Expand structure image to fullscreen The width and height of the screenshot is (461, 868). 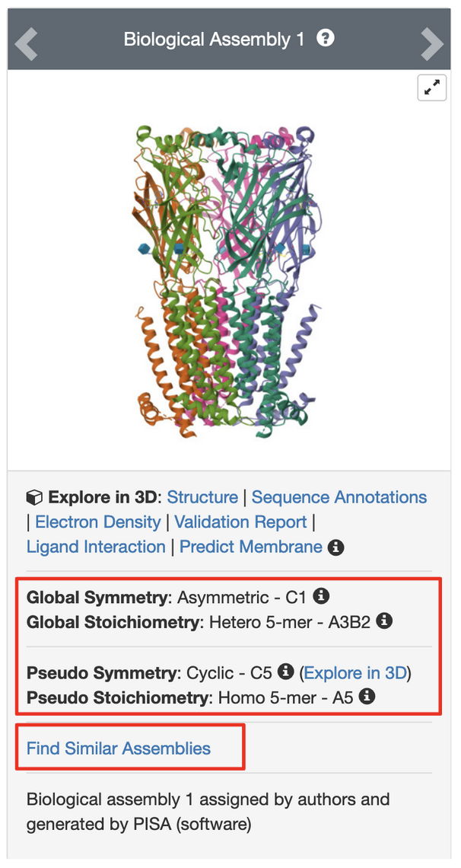[431, 88]
